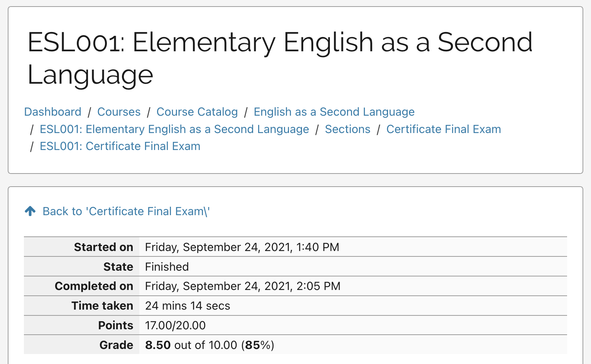Screen dimensions: 591x364
Task: Click the Finished state value
Action: coord(167,267)
